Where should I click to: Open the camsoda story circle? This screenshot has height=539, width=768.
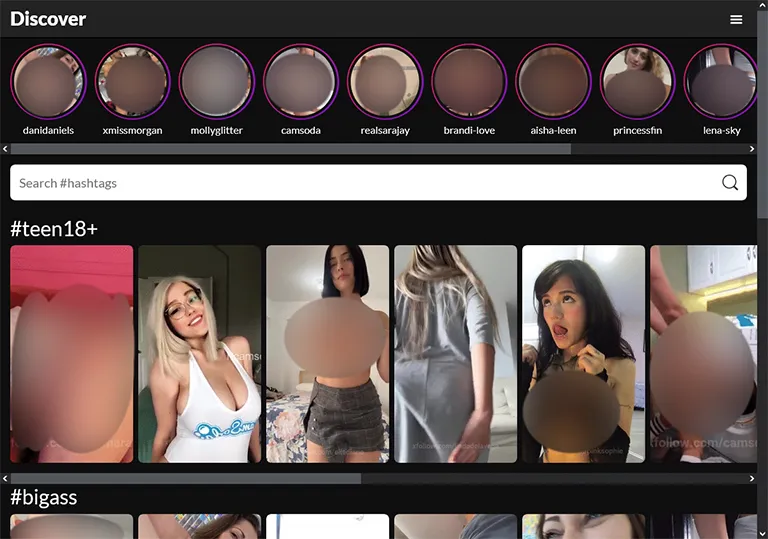(x=300, y=82)
